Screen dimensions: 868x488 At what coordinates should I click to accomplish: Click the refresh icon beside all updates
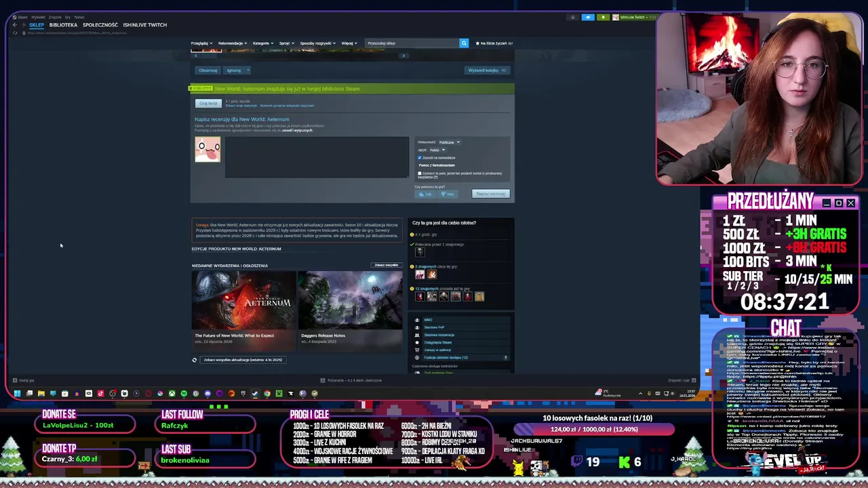click(195, 360)
